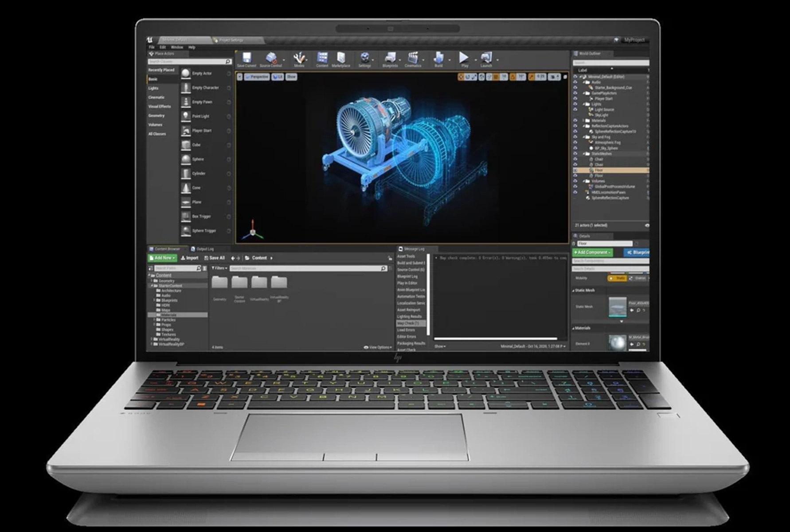Click the Show button in the viewport
The height and width of the screenshot is (532, 790).
point(291,77)
